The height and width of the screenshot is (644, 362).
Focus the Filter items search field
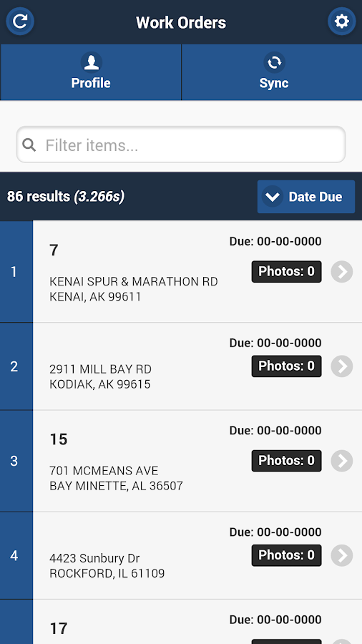click(181, 145)
